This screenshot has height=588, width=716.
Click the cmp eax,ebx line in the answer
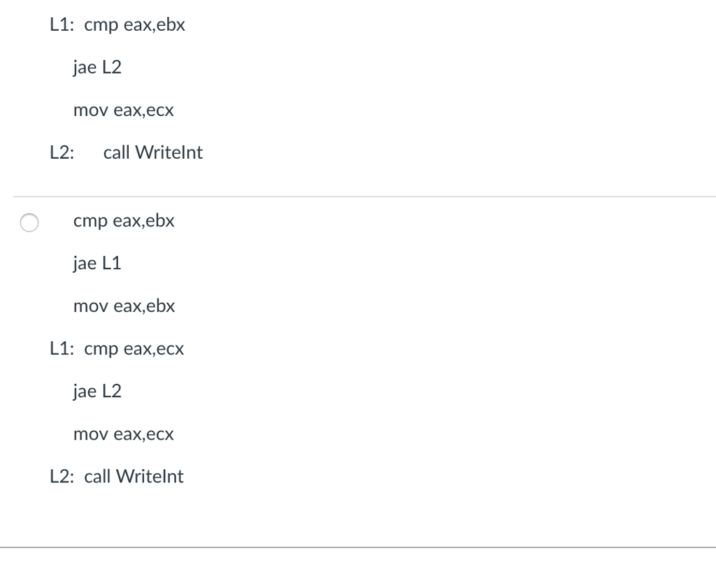tap(124, 221)
